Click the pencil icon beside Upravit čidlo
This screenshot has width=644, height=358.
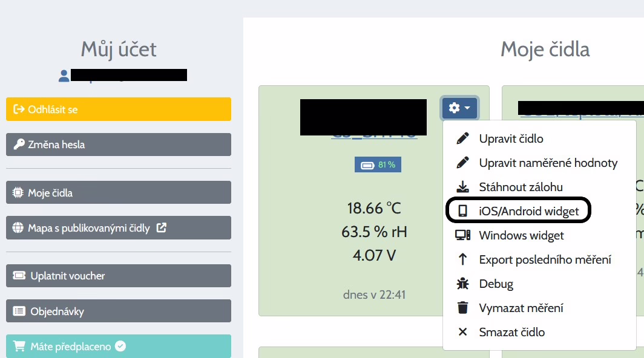[463, 138]
